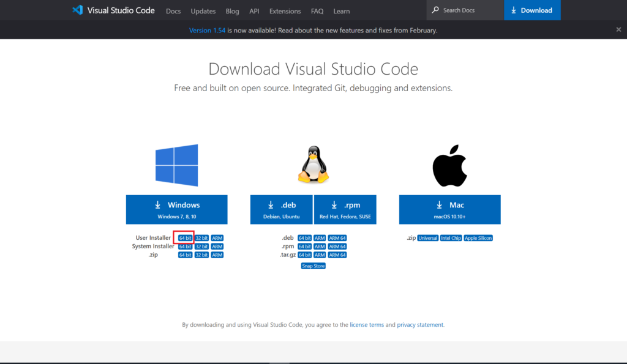Click the Linux Tux penguin image

(313, 164)
